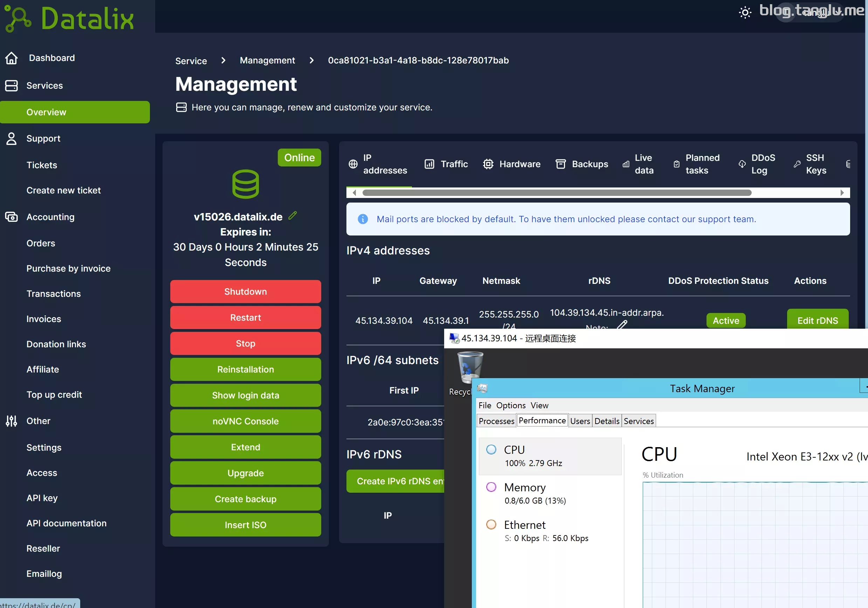The width and height of the screenshot is (868, 608).
Task: Open the Options menu in Task Manager
Action: click(x=510, y=405)
